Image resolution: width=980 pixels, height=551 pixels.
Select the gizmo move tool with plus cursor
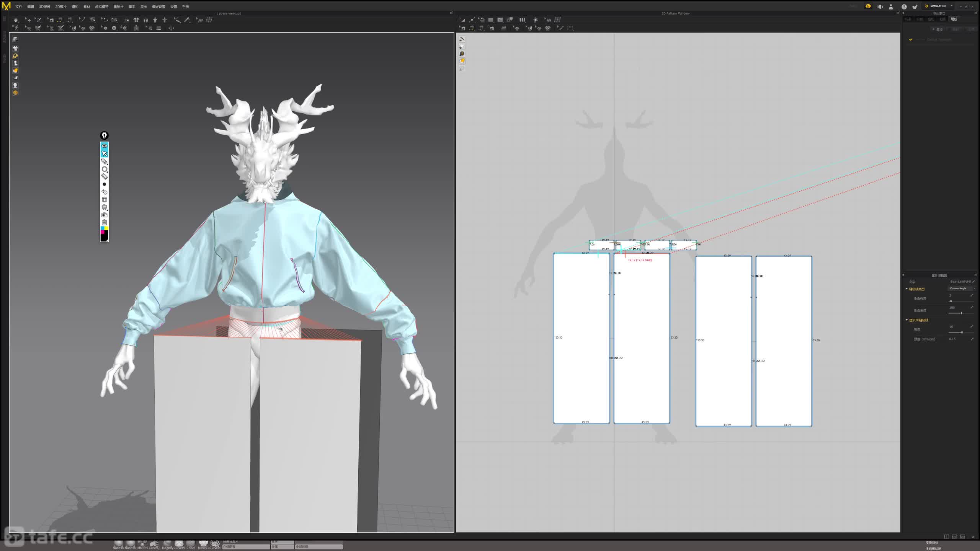pyautogui.click(x=28, y=20)
